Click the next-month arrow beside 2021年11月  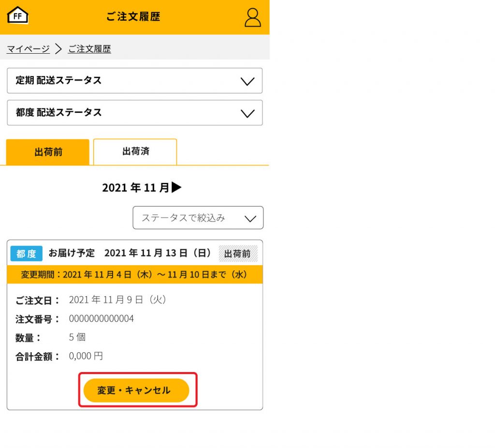tap(177, 187)
